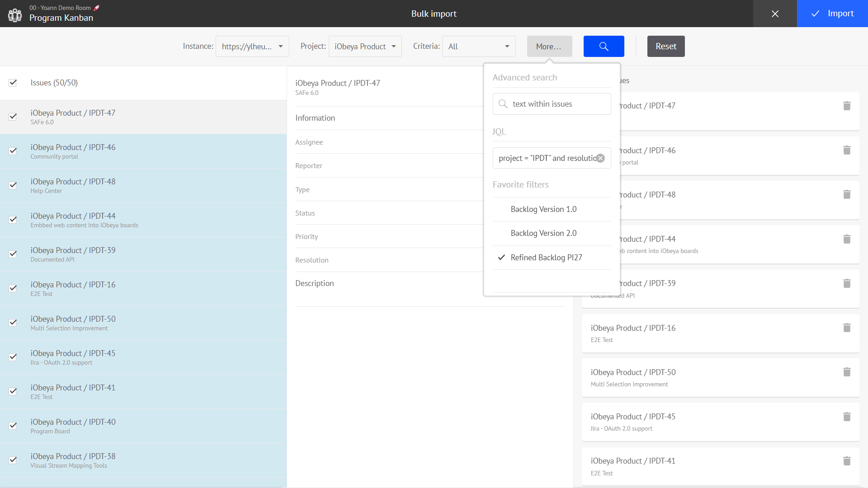Viewport: 868px width, 488px height.
Task: Delete IPDT-45 Jira OAuth card
Action: point(847,417)
